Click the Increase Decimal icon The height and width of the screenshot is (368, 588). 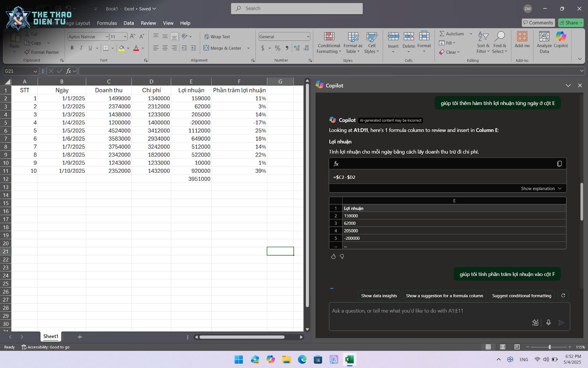[x=297, y=48]
